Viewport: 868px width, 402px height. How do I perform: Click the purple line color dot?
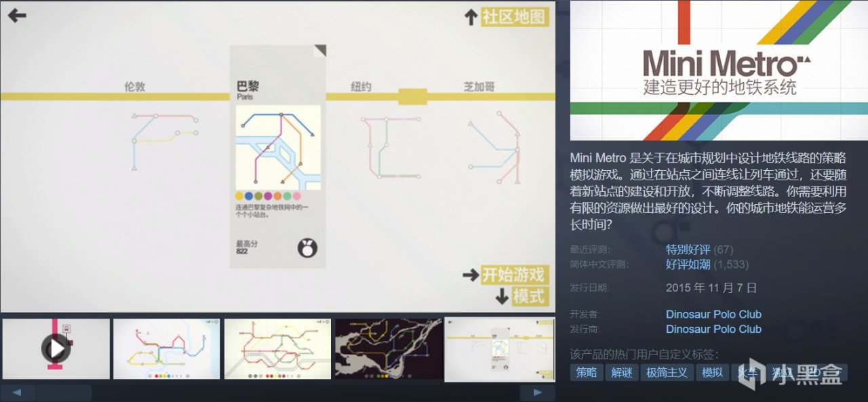point(269,197)
